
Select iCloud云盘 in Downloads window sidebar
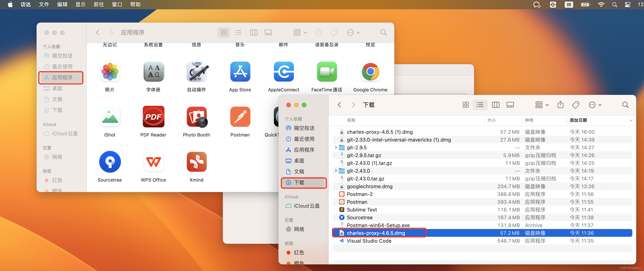(303, 206)
